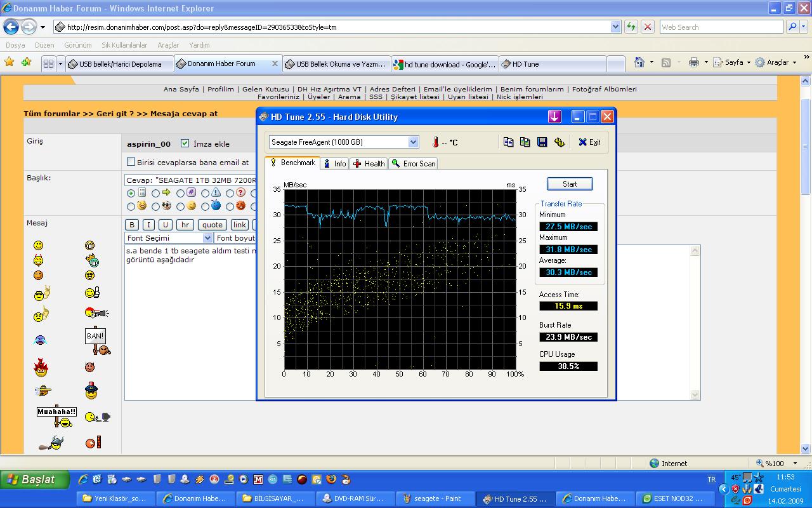Select the green arrow message icon radio
Screen dimensions: 812x508
pos(155,193)
